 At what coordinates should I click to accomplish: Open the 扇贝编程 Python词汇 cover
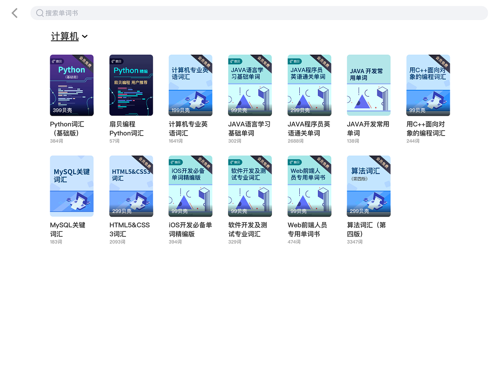tap(131, 85)
